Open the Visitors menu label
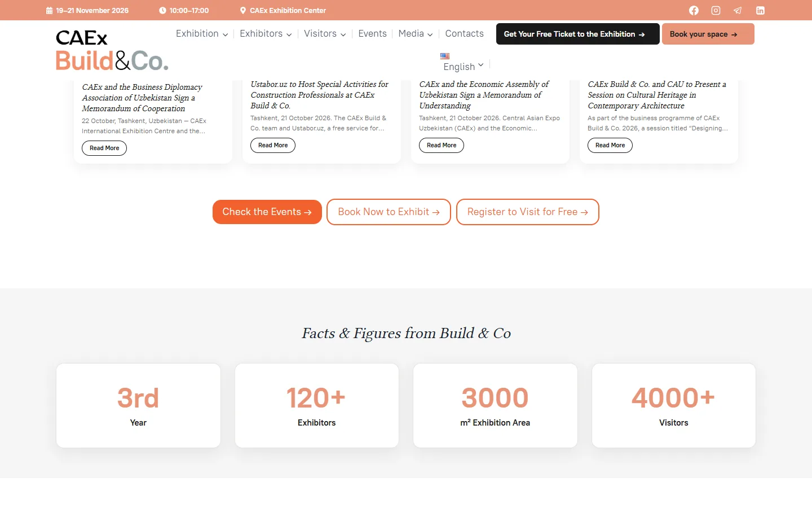Viewport: 812px width, 508px height. (x=320, y=34)
